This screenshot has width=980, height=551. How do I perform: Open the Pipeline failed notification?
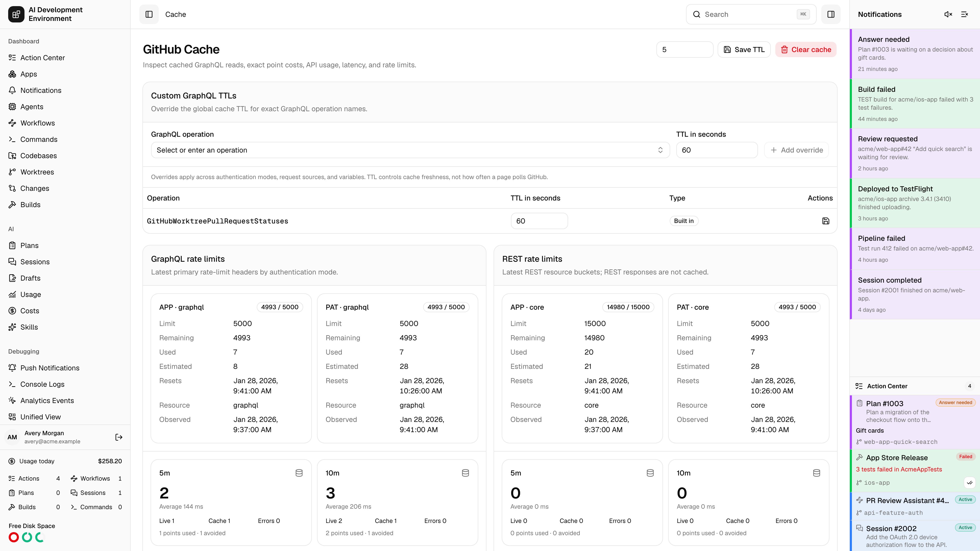pyautogui.click(x=915, y=249)
